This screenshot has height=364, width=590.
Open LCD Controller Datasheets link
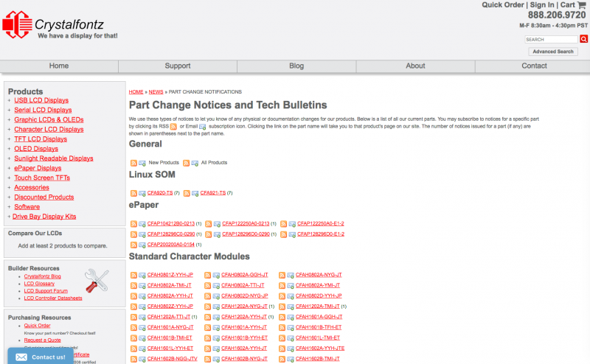point(53,298)
